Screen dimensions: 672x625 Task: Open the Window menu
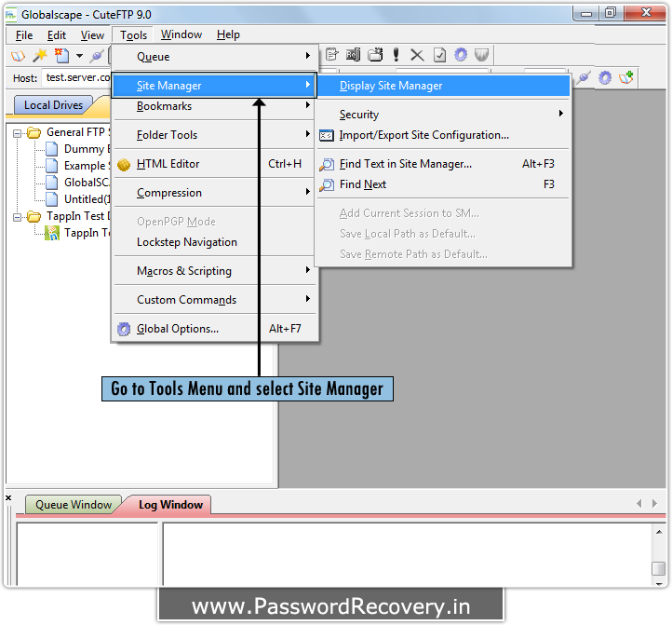coord(181,34)
